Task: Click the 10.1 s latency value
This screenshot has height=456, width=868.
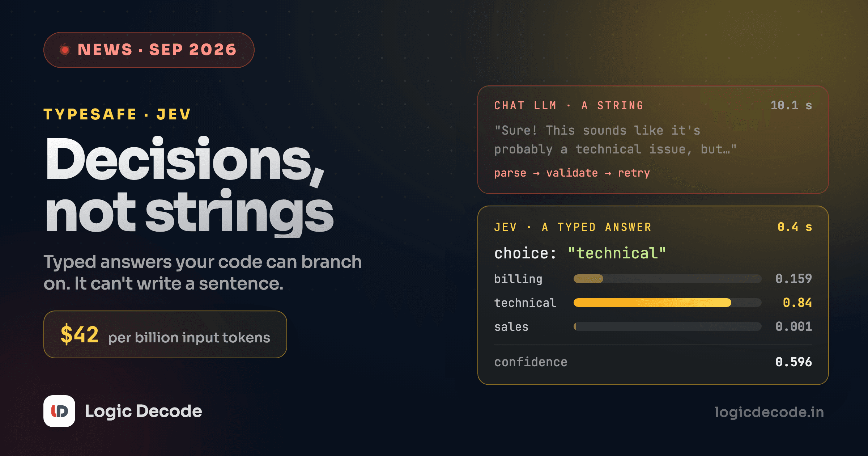Action: [x=791, y=105]
